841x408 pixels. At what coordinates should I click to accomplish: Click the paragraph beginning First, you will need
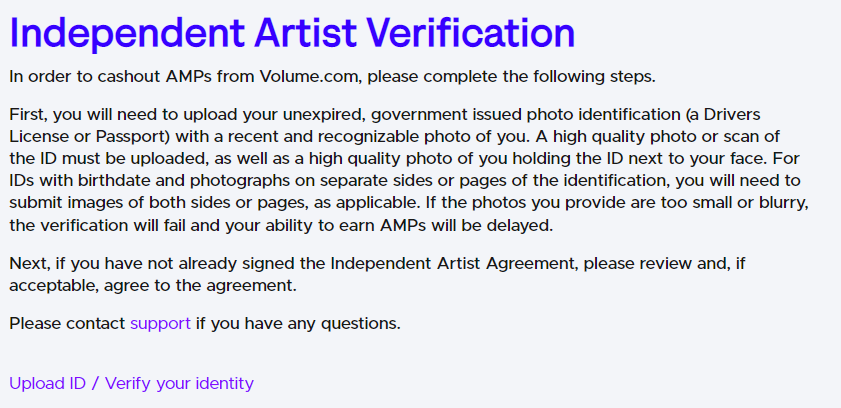409,169
